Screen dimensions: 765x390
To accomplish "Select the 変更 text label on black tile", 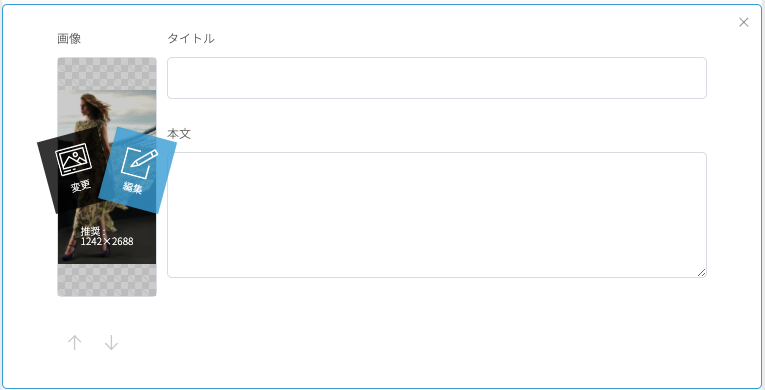I will (81, 186).
